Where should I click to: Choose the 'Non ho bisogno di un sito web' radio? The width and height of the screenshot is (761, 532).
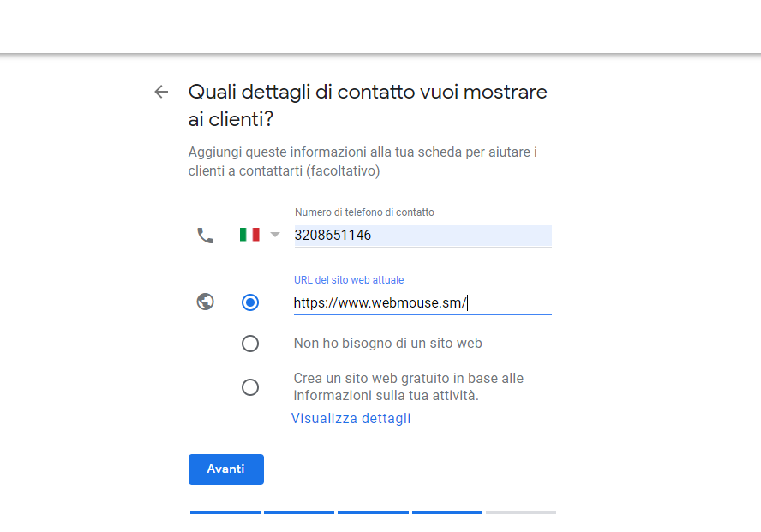250,344
